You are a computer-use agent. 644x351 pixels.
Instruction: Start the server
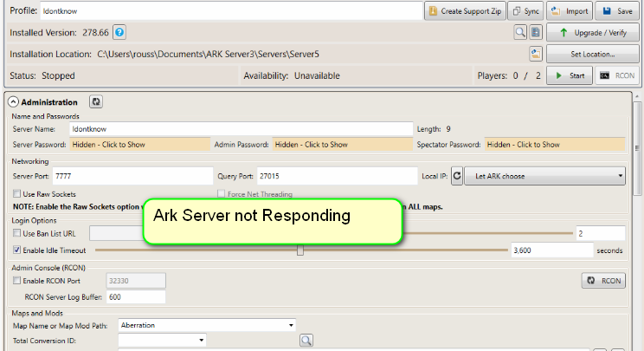(570, 75)
